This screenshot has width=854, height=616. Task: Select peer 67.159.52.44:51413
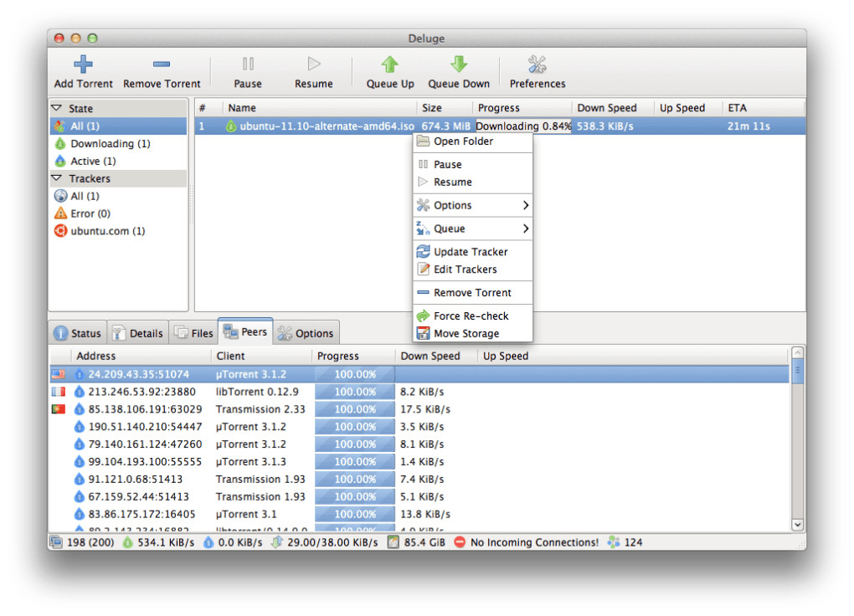pos(419,496)
